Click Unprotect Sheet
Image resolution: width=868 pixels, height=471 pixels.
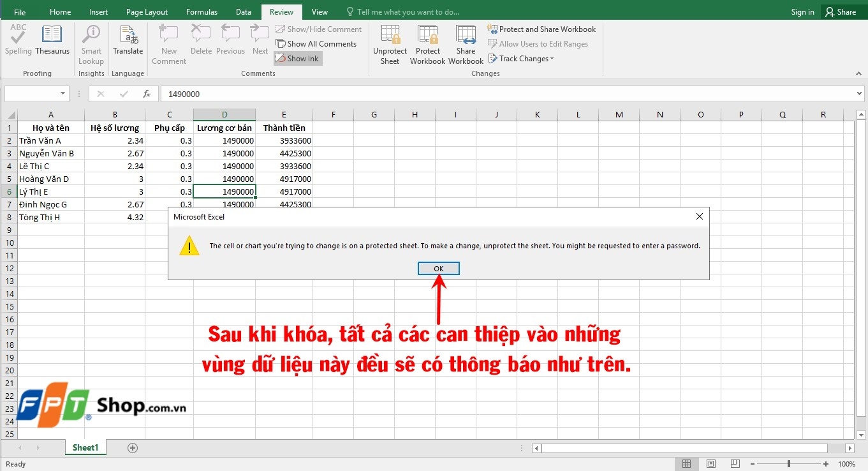click(x=390, y=43)
